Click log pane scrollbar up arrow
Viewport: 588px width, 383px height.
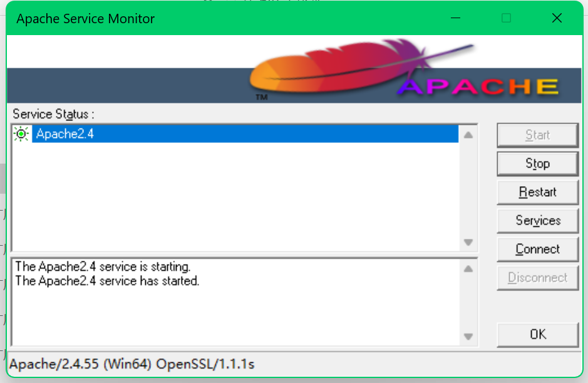468,269
